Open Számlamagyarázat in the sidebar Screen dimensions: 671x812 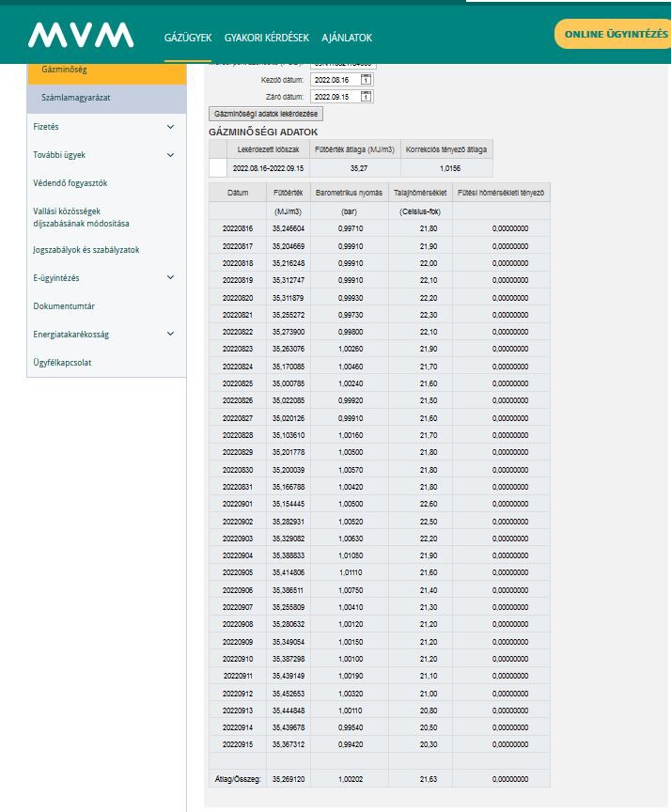tap(106, 98)
